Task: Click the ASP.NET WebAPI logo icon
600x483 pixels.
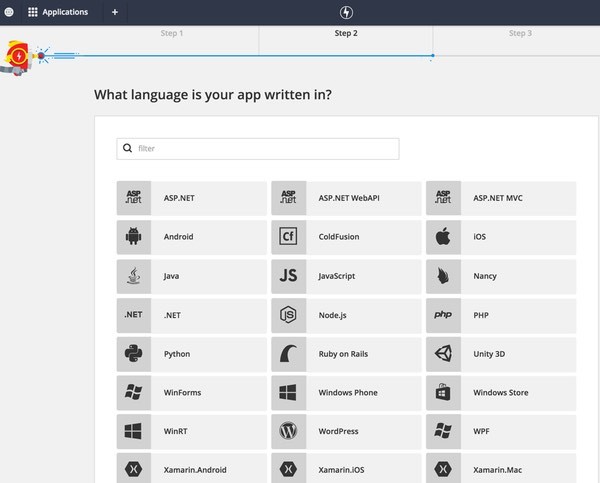Action: (x=288, y=197)
